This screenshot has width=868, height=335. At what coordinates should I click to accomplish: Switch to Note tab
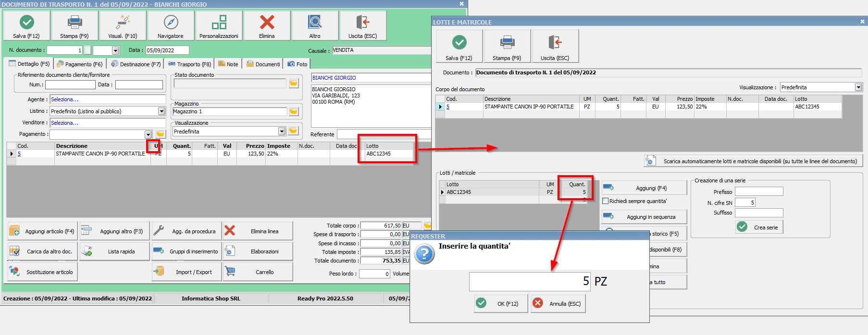coord(228,64)
